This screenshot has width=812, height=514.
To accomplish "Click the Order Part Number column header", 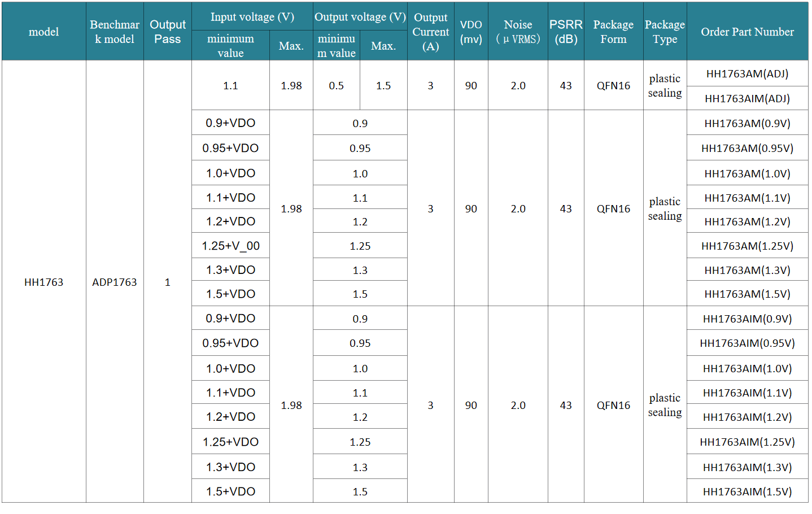I will point(747,32).
